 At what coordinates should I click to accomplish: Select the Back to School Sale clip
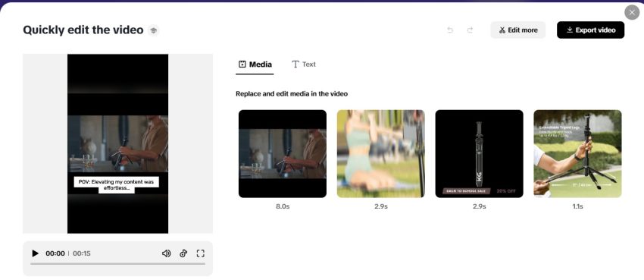coord(480,154)
